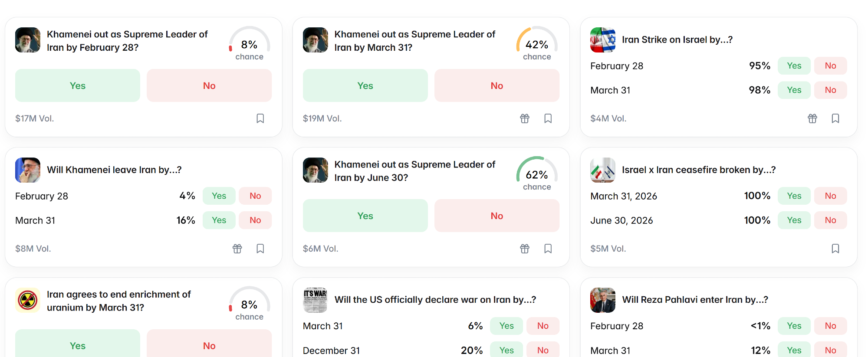Image resolution: width=868 pixels, height=357 pixels.
Task: Select No for Khamenei leave Iran March 31
Action: (255, 220)
